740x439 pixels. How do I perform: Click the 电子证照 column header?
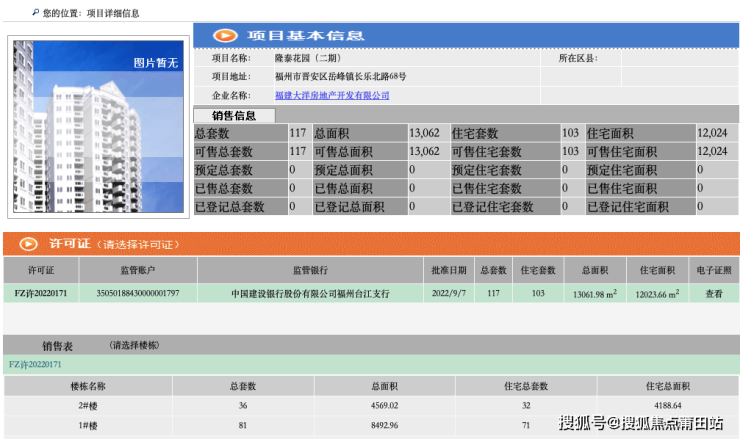click(713, 270)
